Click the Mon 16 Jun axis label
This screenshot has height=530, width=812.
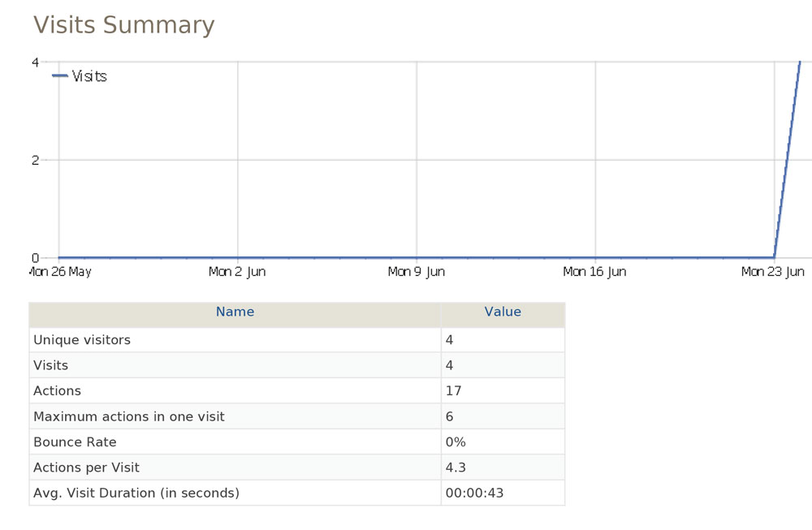pyautogui.click(x=594, y=272)
